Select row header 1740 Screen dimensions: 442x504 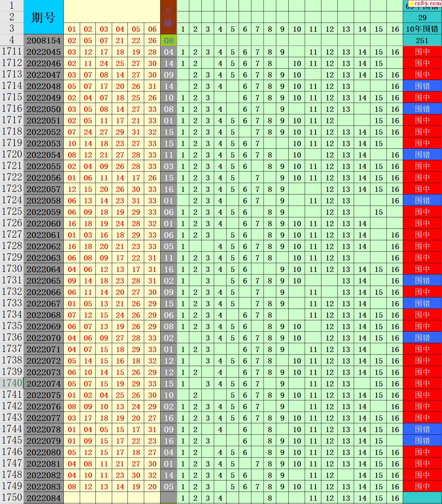tap(12, 383)
